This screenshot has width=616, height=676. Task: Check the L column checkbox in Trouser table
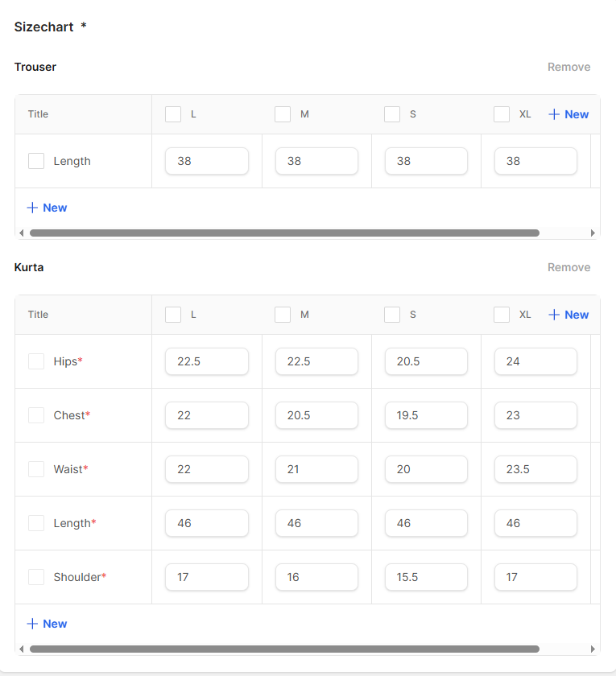[x=173, y=114]
